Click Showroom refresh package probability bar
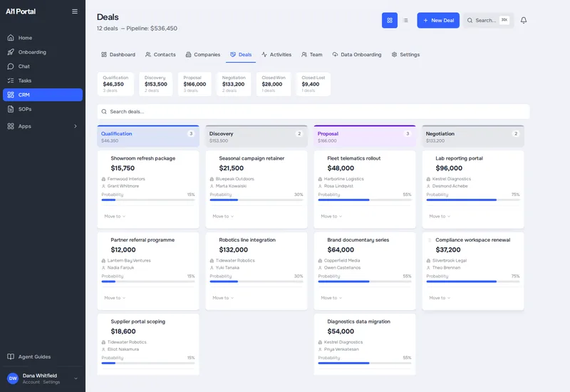The image size is (570, 392). pyautogui.click(x=148, y=200)
